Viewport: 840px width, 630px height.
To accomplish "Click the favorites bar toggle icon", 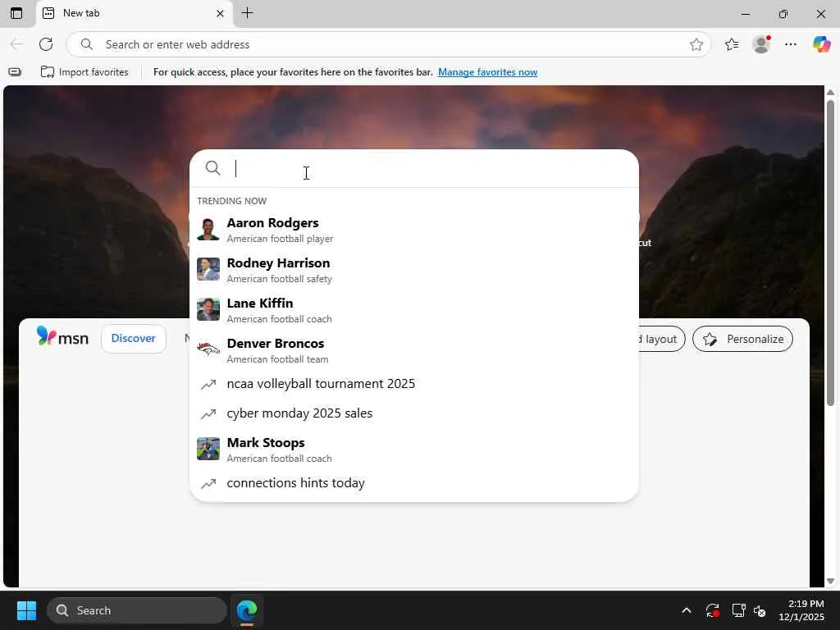I will pyautogui.click(x=15, y=72).
